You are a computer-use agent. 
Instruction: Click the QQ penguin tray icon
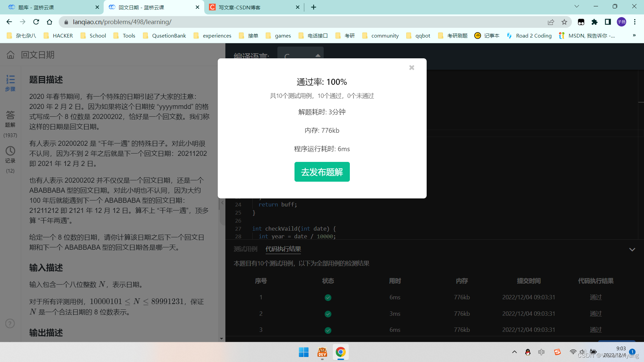click(528, 352)
